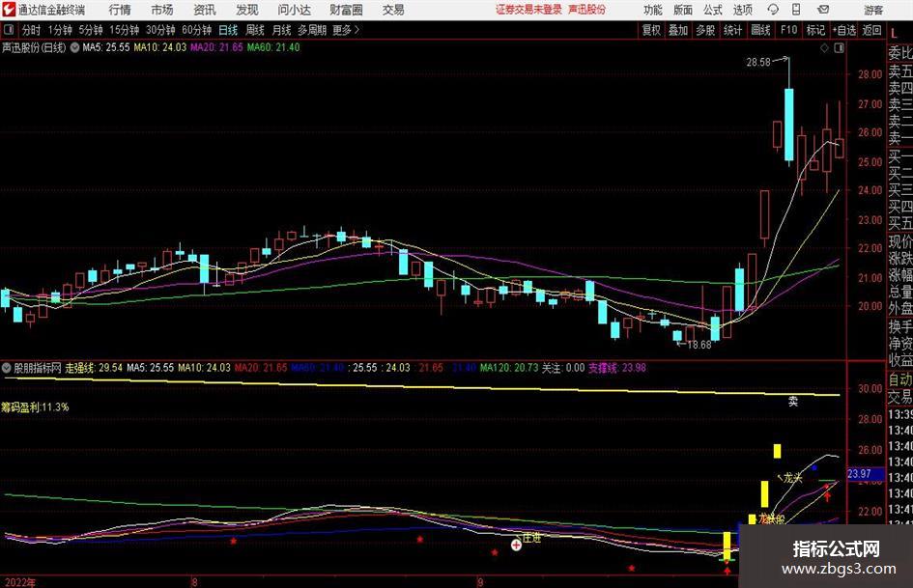Expand the 股朋指标网 indicator dropdown
The height and width of the screenshot is (588, 913).
[7, 368]
